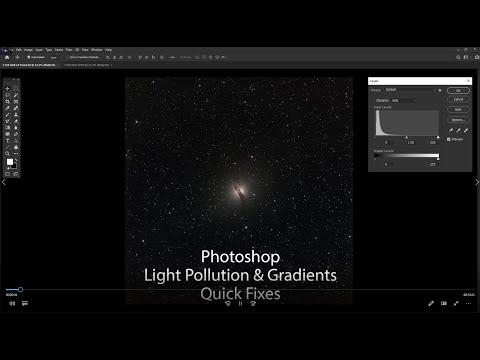Change the screen mode icon
The width and height of the screenshot is (480, 360).
16,174
